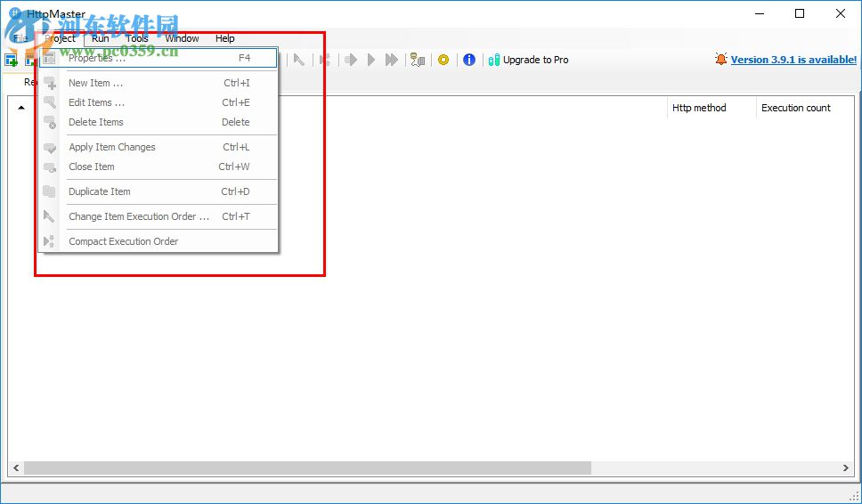Choose Properties in Project menu

pyautogui.click(x=158, y=58)
